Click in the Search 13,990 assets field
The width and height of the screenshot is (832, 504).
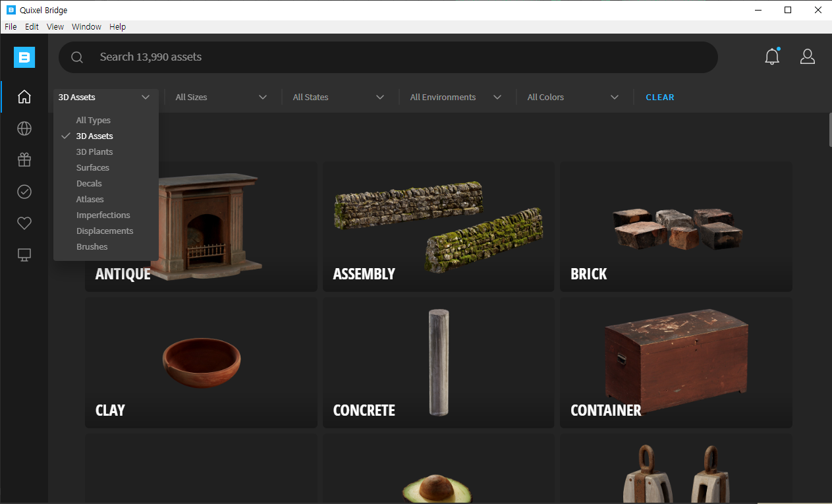(x=388, y=57)
